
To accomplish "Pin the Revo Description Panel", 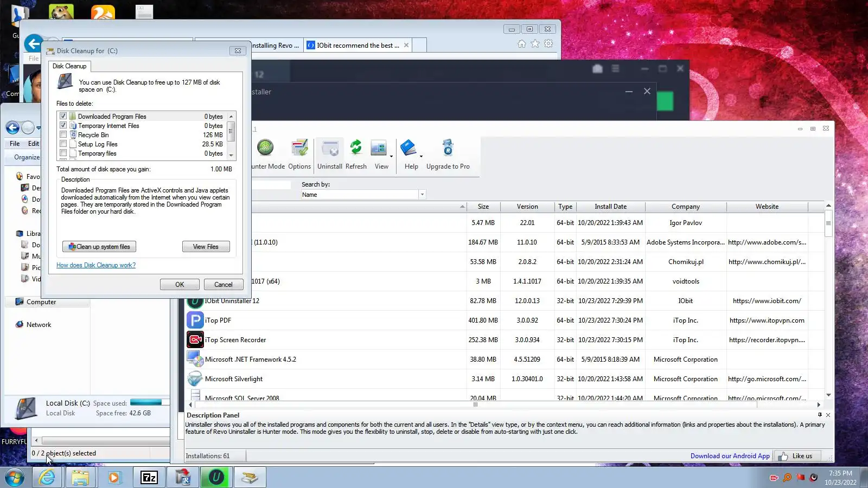I will tap(820, 415).
